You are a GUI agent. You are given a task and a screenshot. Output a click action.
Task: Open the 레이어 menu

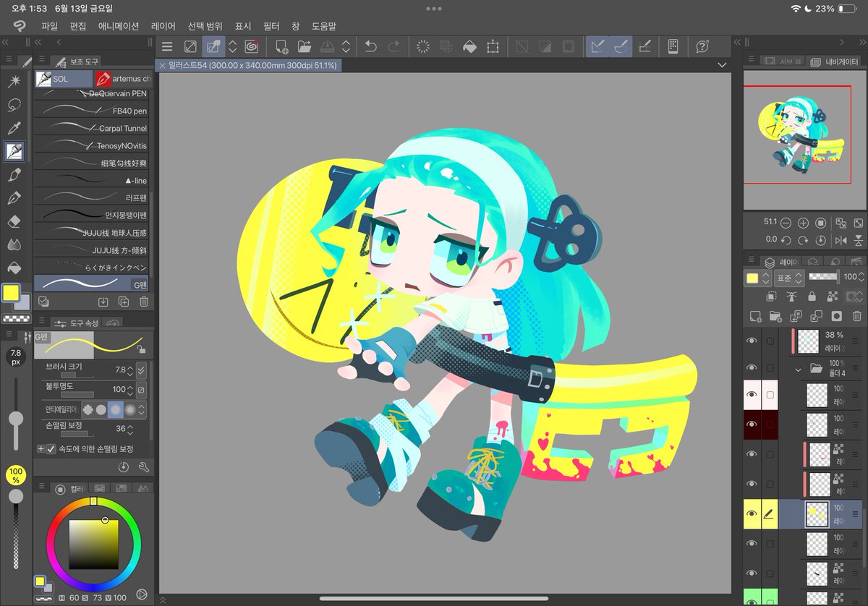[163, 26]
